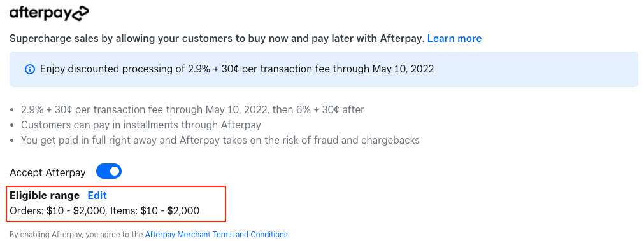Click the Afterpay loop arrow logo icon

pos(80,14)
